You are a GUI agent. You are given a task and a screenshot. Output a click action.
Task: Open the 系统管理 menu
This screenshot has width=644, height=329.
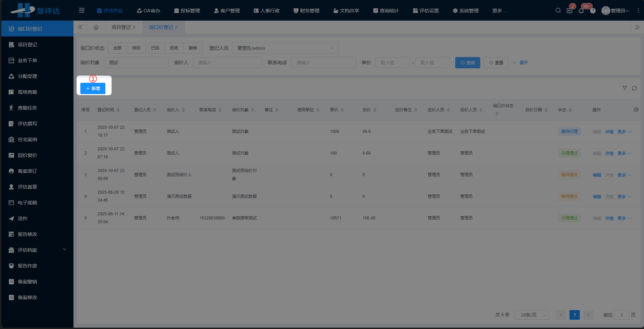pos(466,10)
